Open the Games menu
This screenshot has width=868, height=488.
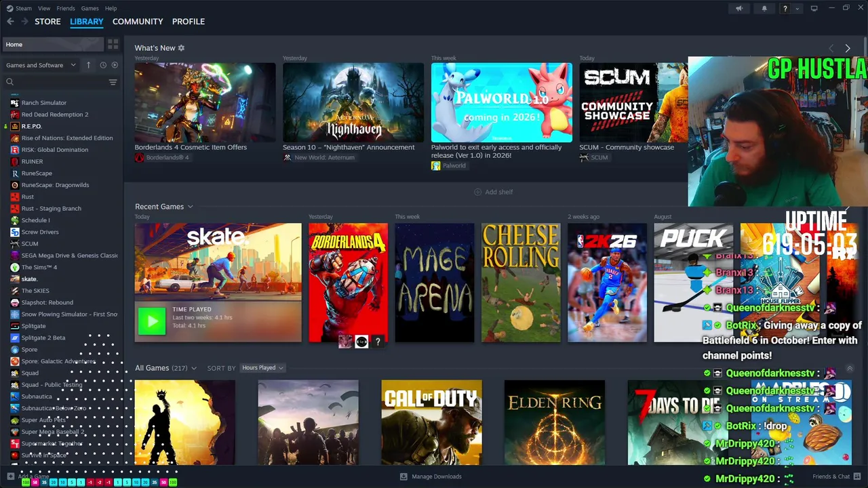(90, 8)
